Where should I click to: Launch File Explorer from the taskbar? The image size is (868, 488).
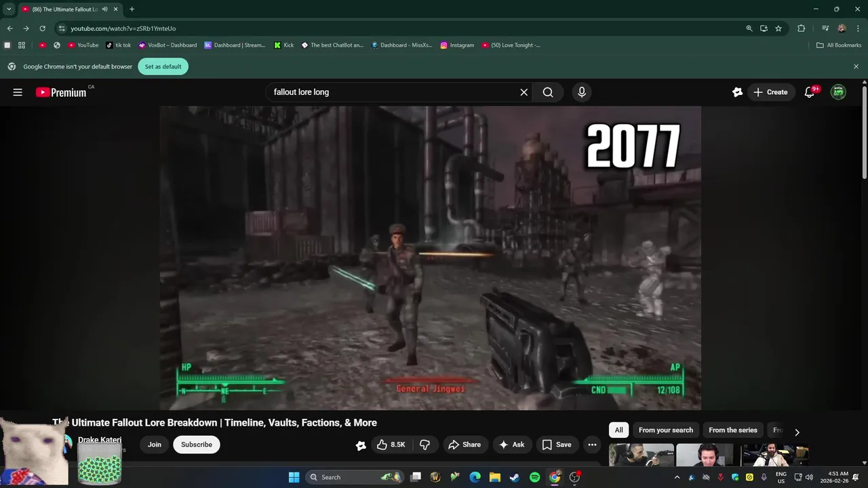point(495,477)
